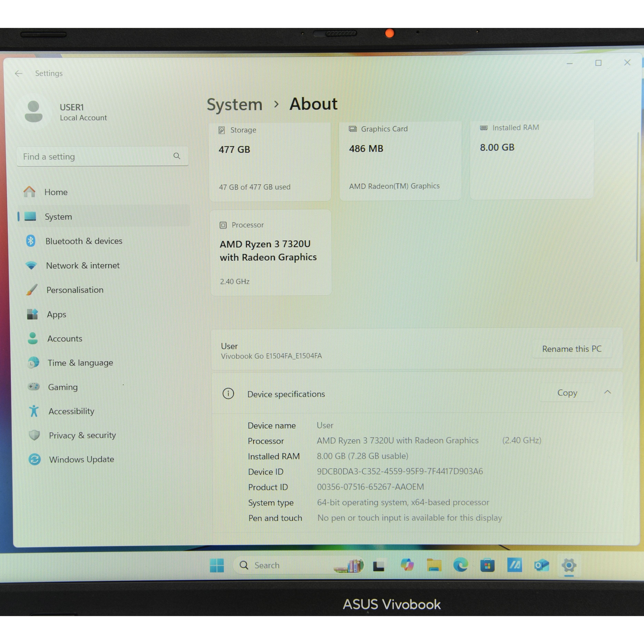Screen dimensions: 644x644
Task: Open the Home settings page
Action: pyautogui.click(x=103, y=192)
